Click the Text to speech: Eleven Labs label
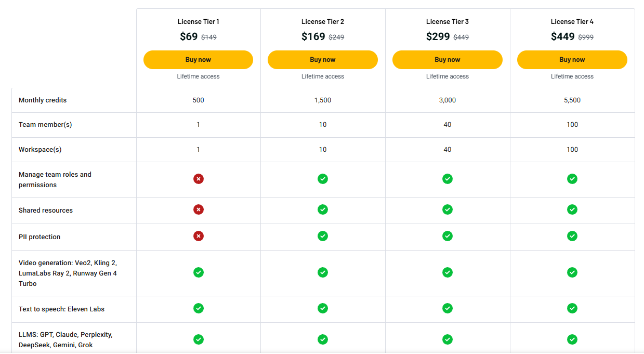This screenshot has width=644, height=354. pos(61,309)
